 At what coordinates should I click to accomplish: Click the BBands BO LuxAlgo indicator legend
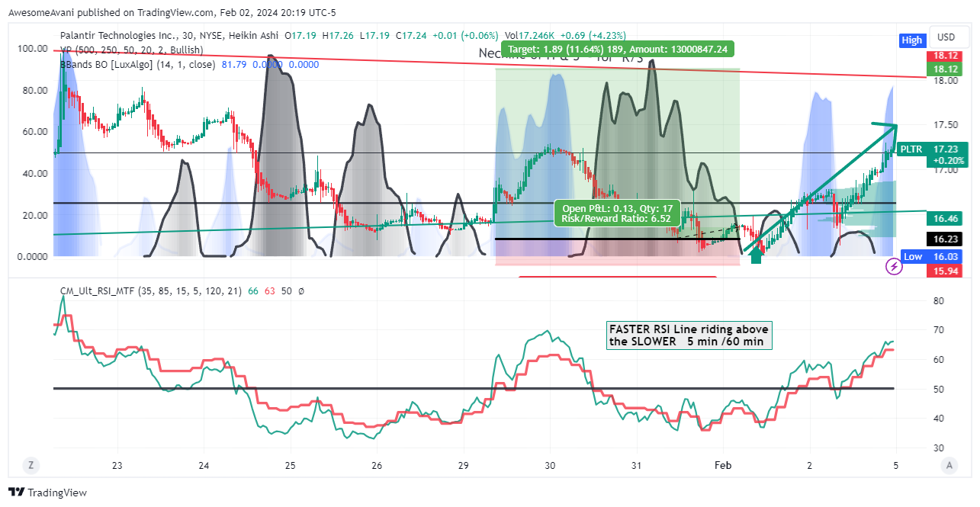click(137, 65)
